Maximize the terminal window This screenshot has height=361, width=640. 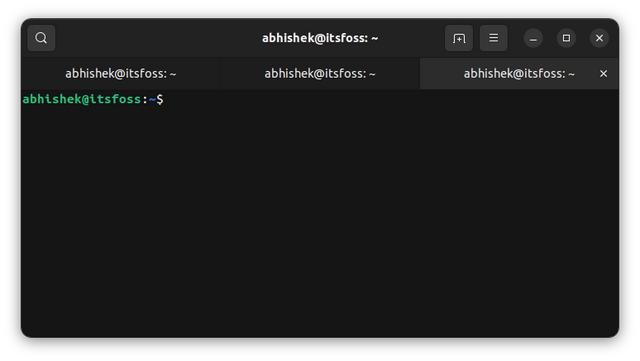tap(566, 38)
